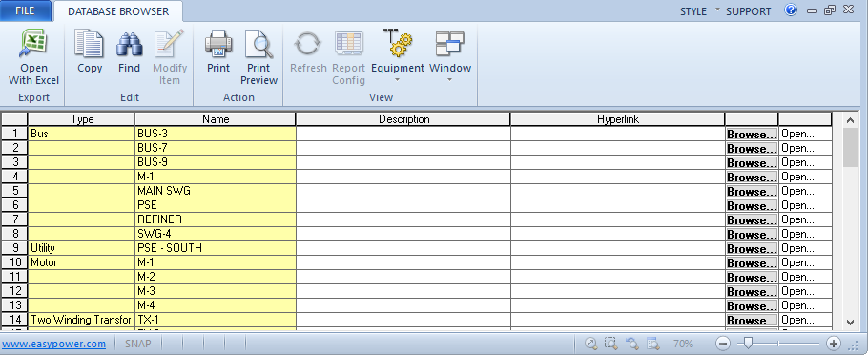Click the Type column header

coord(81,119)
